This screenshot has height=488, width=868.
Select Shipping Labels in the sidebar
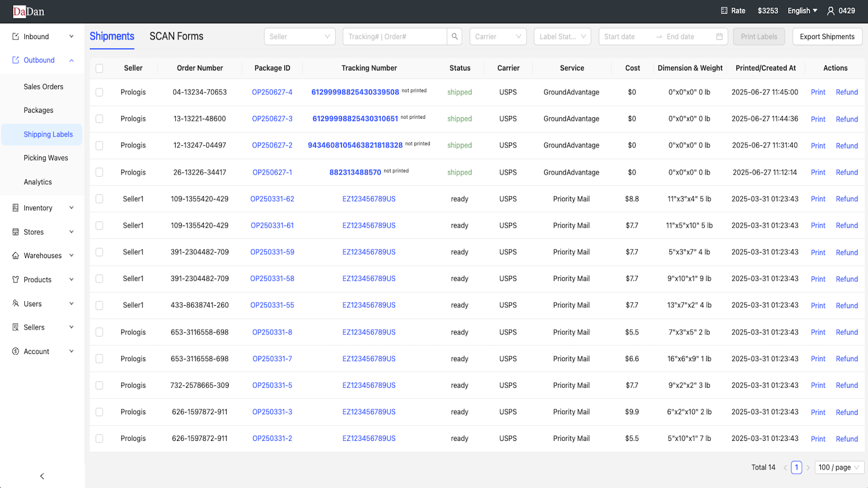(48, 134)
